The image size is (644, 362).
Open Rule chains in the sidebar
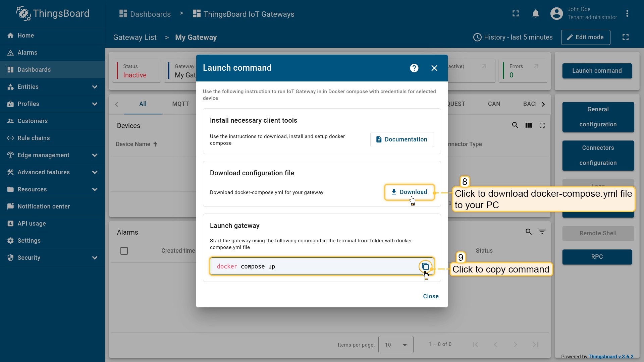pos(52,138)
